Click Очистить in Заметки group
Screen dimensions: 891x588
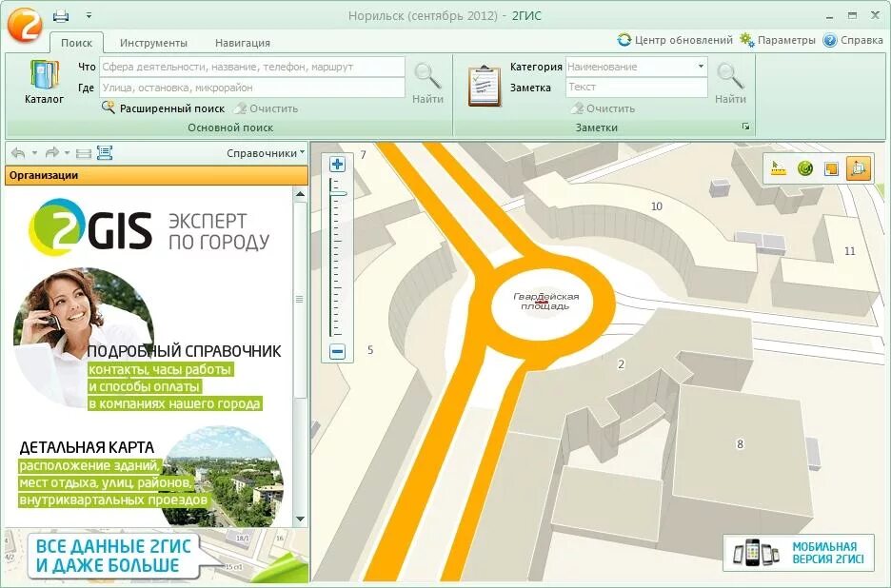pos(603,108)
